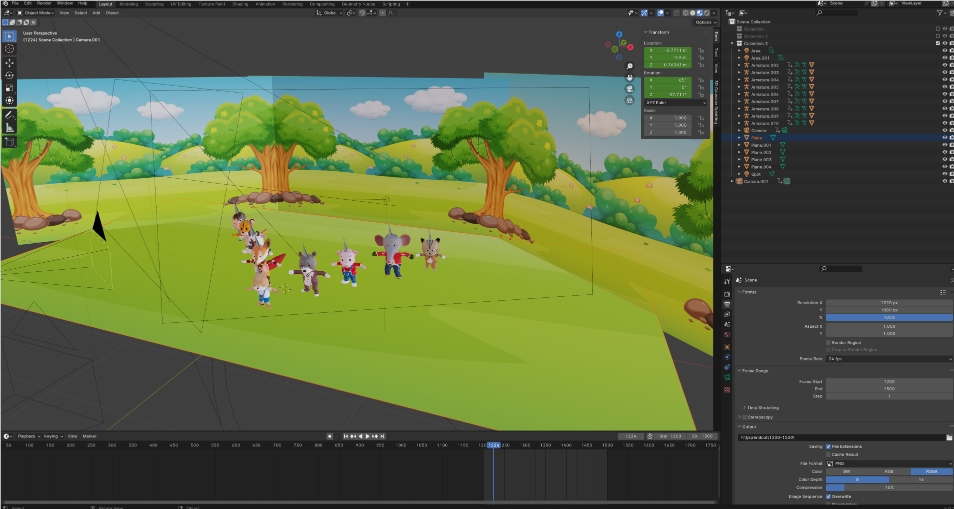This screenshot has width=954, height=509.
Task: Uncheck the Collection 3 exclude checkbox
Action: (938, 43)
